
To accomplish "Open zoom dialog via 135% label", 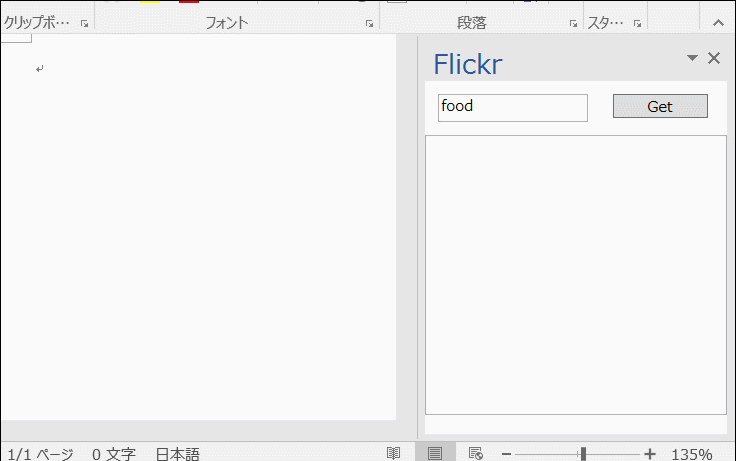I will [691, 454].
